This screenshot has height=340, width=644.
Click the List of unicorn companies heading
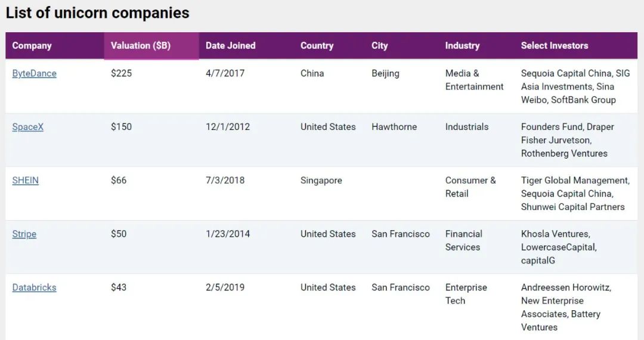[97, 13]
